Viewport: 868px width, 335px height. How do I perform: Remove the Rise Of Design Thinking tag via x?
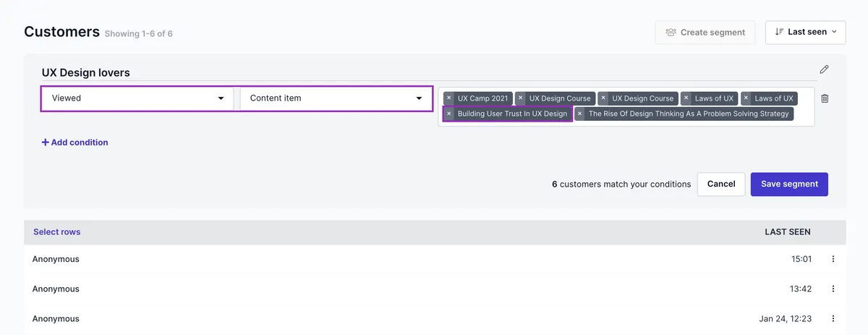click(x=579, y=114)
